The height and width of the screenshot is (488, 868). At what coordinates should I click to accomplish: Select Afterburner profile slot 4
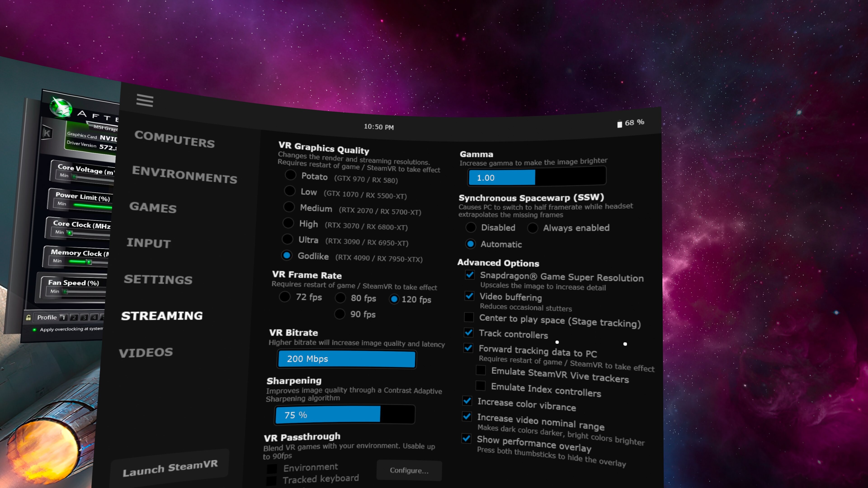tap(94, 317)
